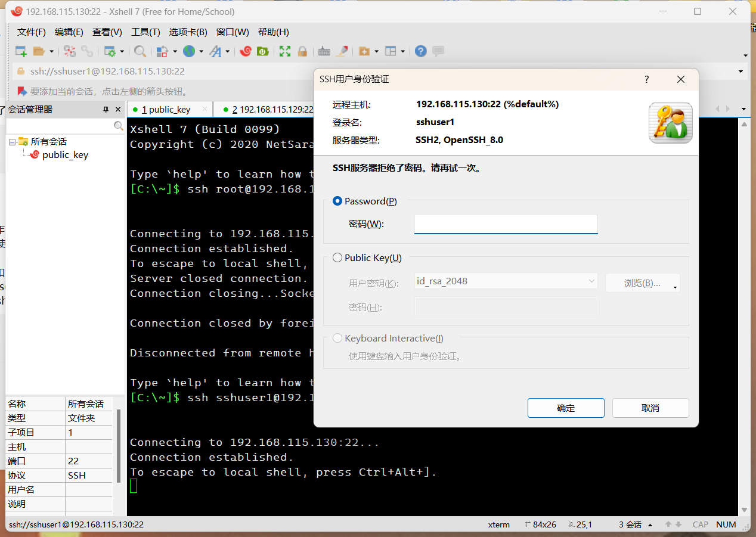Screen dimensions: 756x537
Task: Click the Find magnifier toolbar icon
Action: pyautogui.click(x=140, y=51)
